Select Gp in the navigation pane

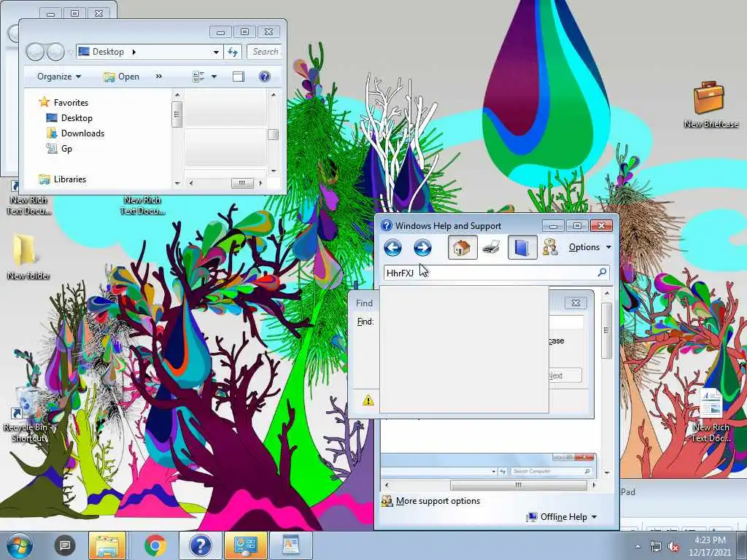click(x=66, y=149)
